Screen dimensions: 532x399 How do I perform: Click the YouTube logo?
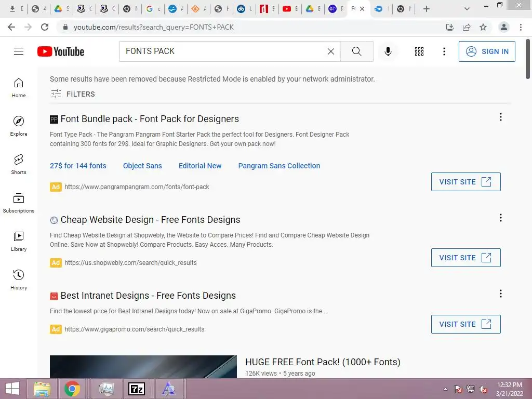(61, 51)
